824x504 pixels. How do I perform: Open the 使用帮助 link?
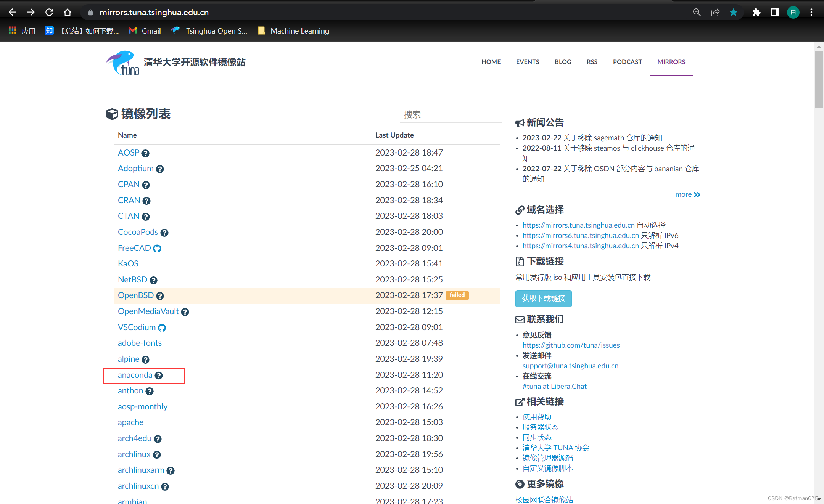537,417
